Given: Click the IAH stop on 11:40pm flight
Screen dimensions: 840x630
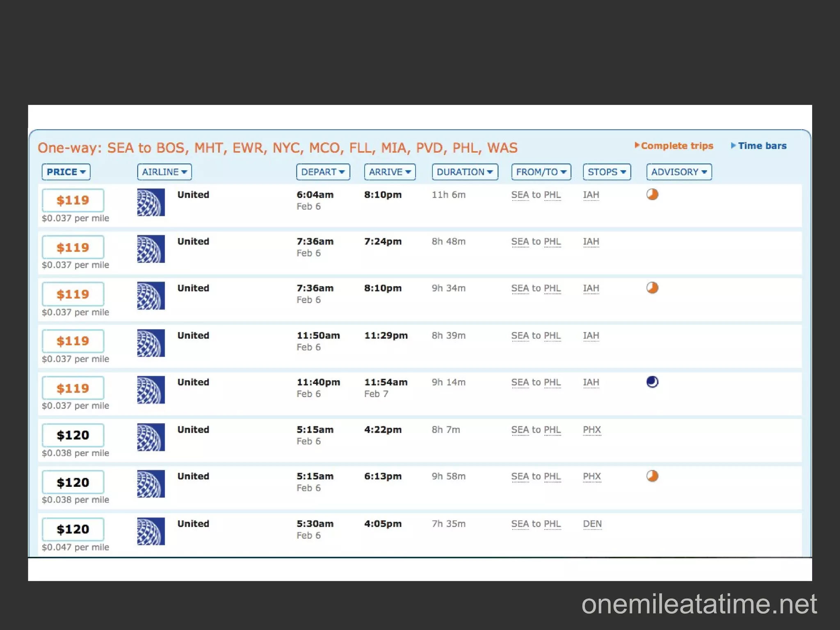Looking at the screenshot, I should (x=591, y=382).
